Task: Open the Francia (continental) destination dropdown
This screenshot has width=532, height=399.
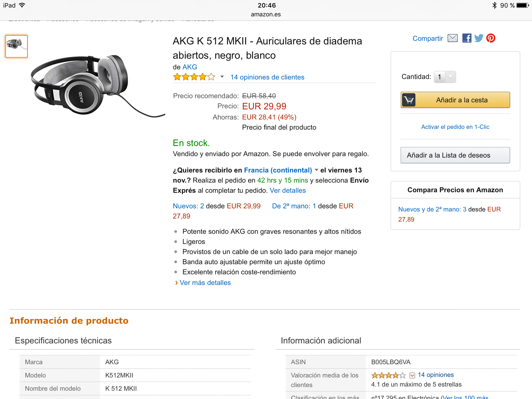Action: click(316, 170)
